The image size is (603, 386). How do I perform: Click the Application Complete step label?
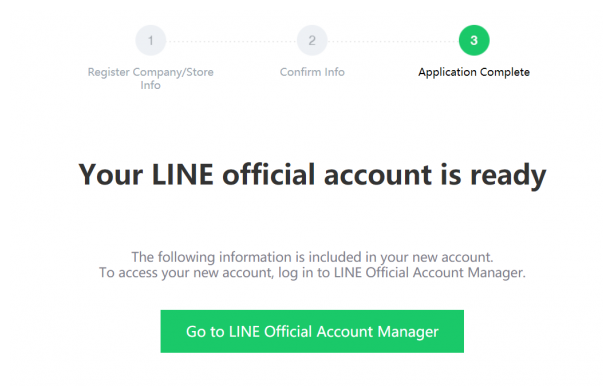coord(474,72)
